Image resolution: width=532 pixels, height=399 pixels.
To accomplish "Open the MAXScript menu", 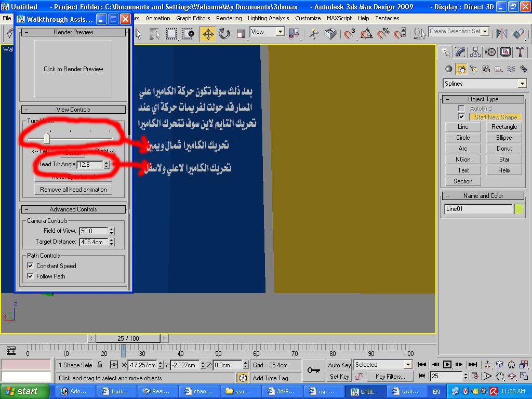I will pyautogui.click(x=339, y=18).
